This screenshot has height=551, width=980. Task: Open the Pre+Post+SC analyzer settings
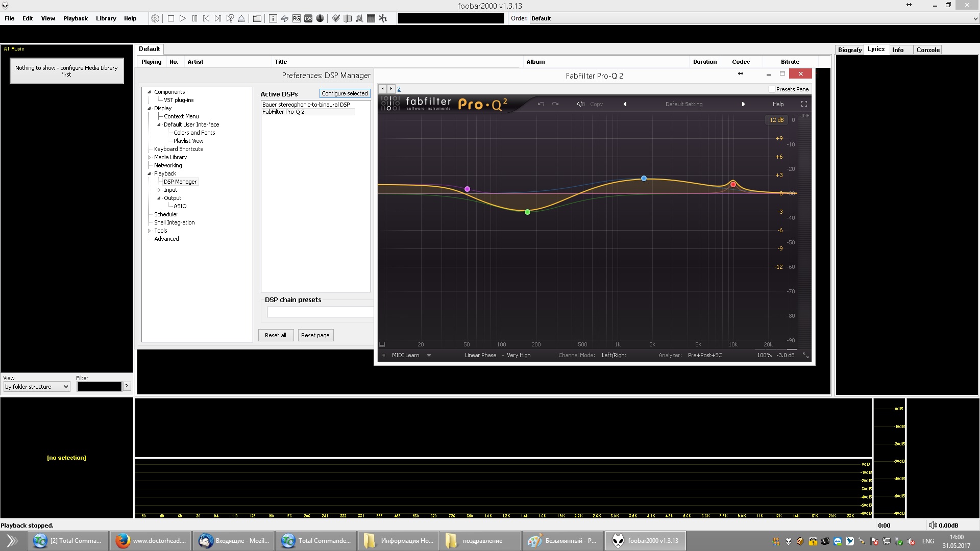click(705, 355)
